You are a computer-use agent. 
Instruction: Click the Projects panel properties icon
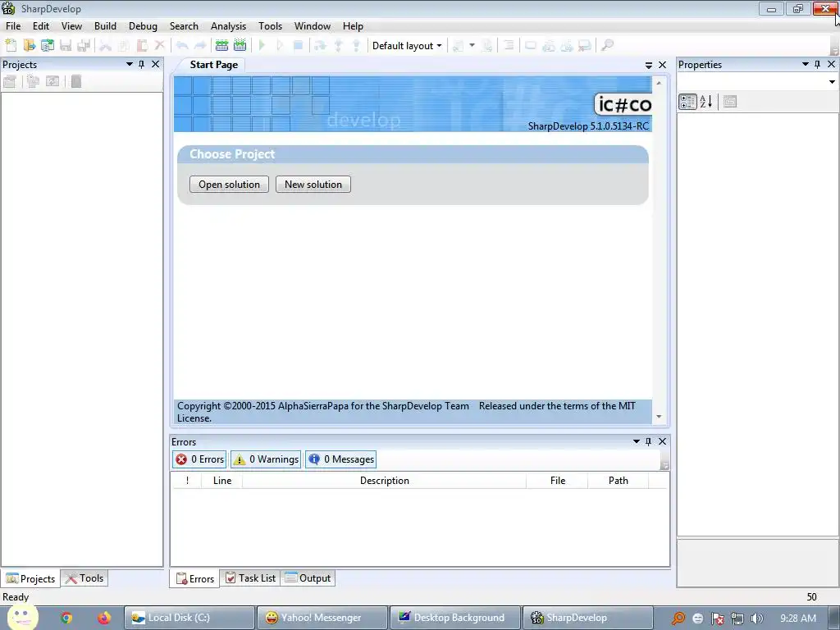10,81
